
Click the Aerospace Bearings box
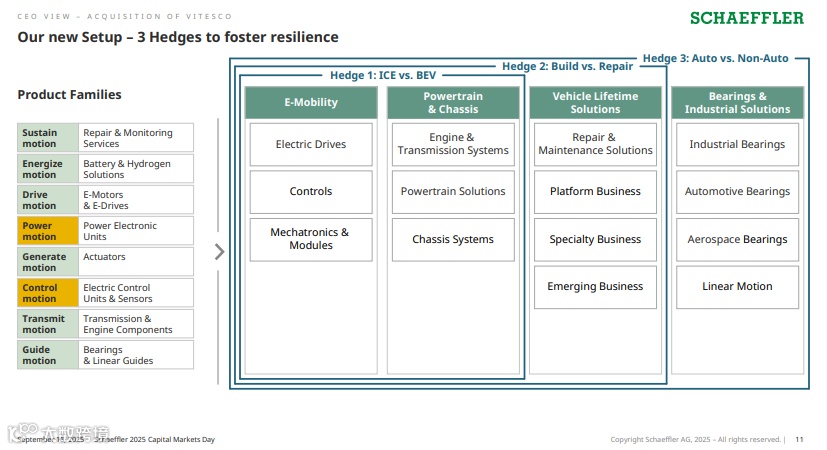(x=737, y=239)
